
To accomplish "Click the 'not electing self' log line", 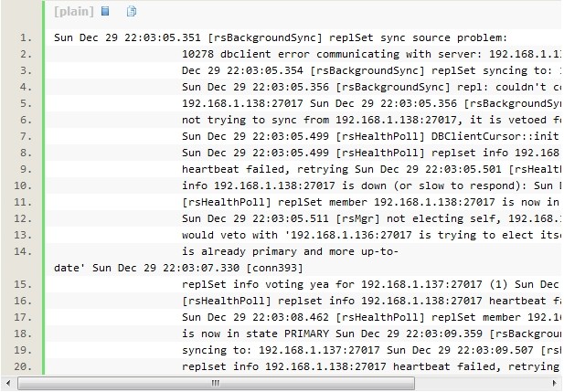I will click(371, 218).
